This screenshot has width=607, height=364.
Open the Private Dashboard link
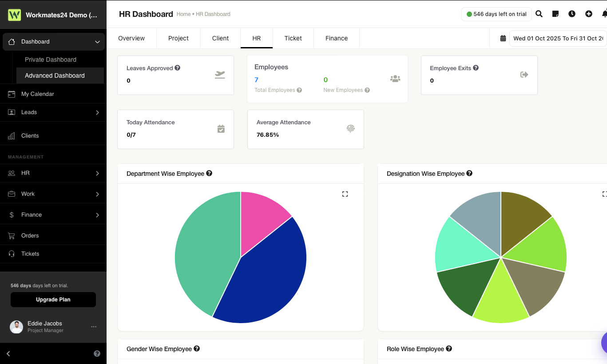[x=51, y=59]
